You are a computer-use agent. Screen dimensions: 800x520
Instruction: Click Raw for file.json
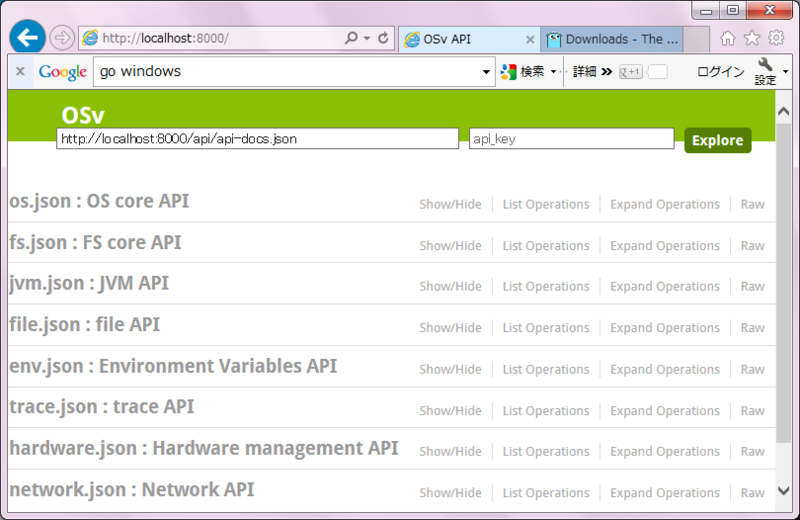tap(753, 328)
